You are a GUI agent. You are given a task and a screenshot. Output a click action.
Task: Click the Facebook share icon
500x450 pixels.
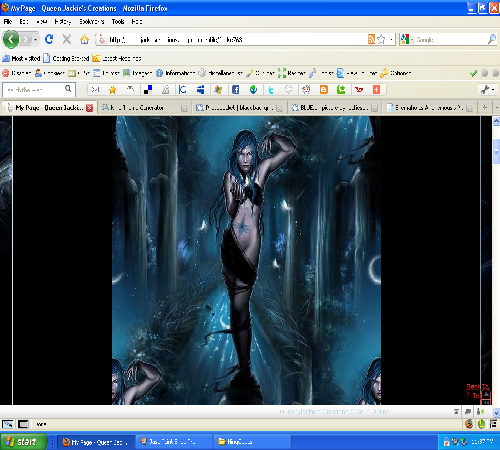pyautogui.click(x=235, y=89)
